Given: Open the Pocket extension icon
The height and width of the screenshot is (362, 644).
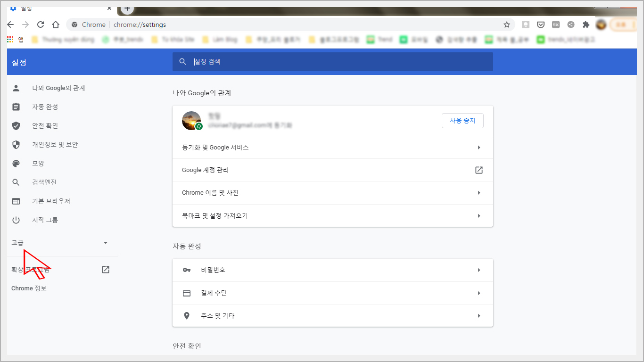Looking at the screenshot, I should click(541, 25).
